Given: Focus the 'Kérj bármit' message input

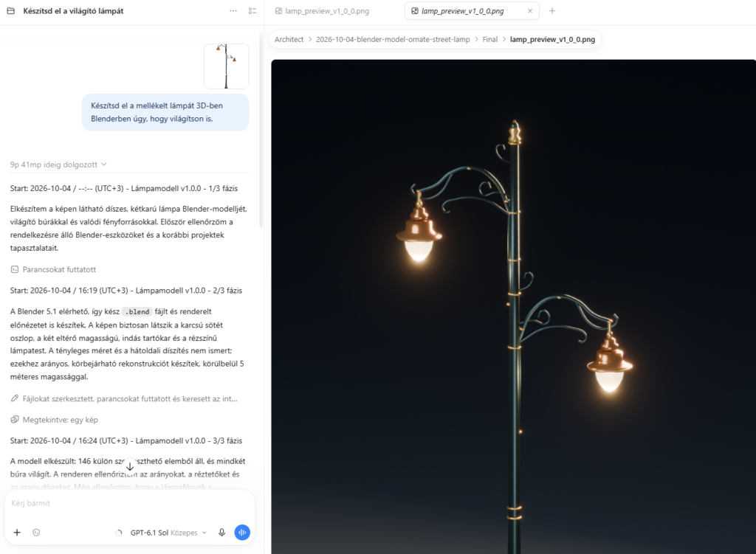Looking at the screenshot, I should coord(129,503).
